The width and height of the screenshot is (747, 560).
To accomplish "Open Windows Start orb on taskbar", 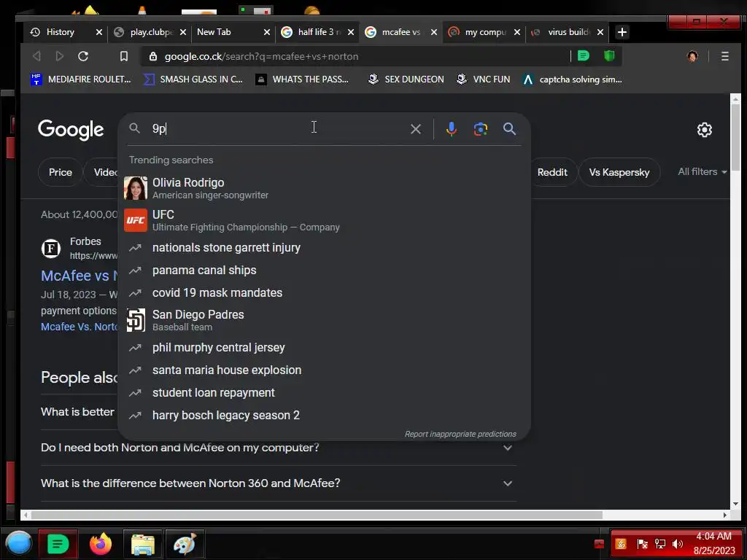I will tap(18, 544).
